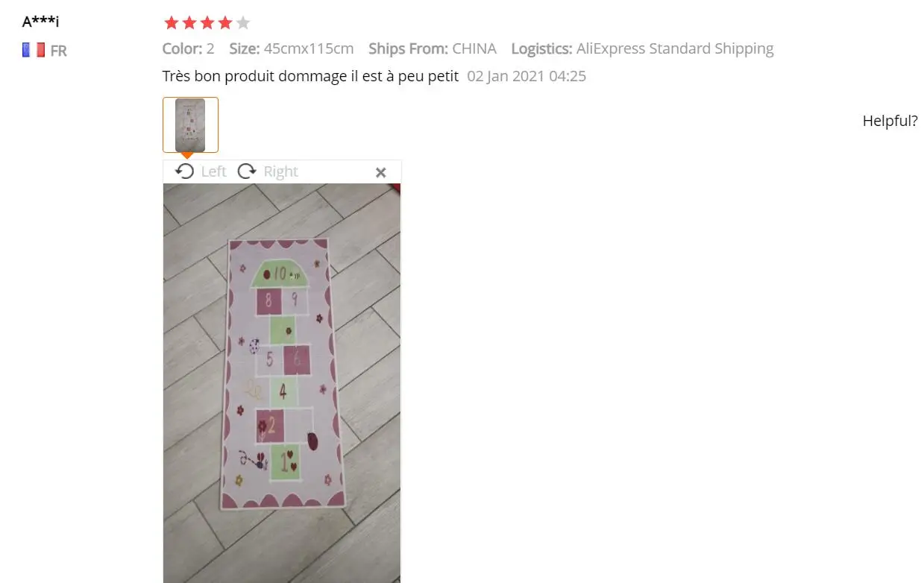Click the first red rating star
The width and height of the screenshot is (924, 583).
click(x=172, y=23)
